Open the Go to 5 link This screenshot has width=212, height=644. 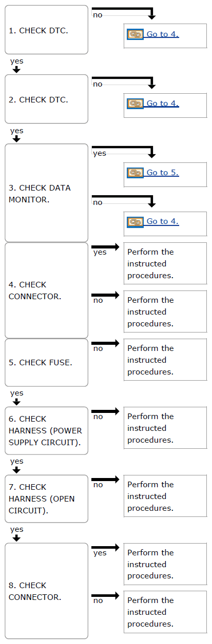(x=163, y=173)
